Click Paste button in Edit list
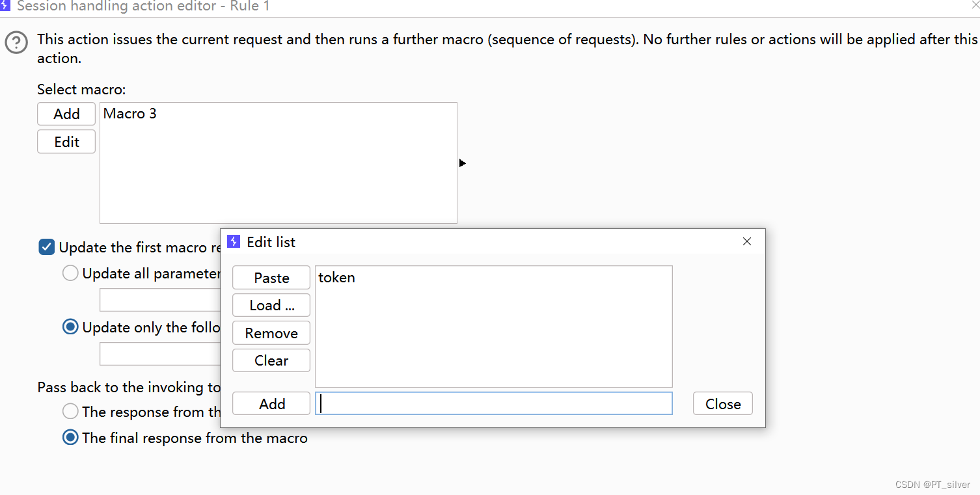The width and height of the screenshot is (980, 495). (x=271, y=278)
